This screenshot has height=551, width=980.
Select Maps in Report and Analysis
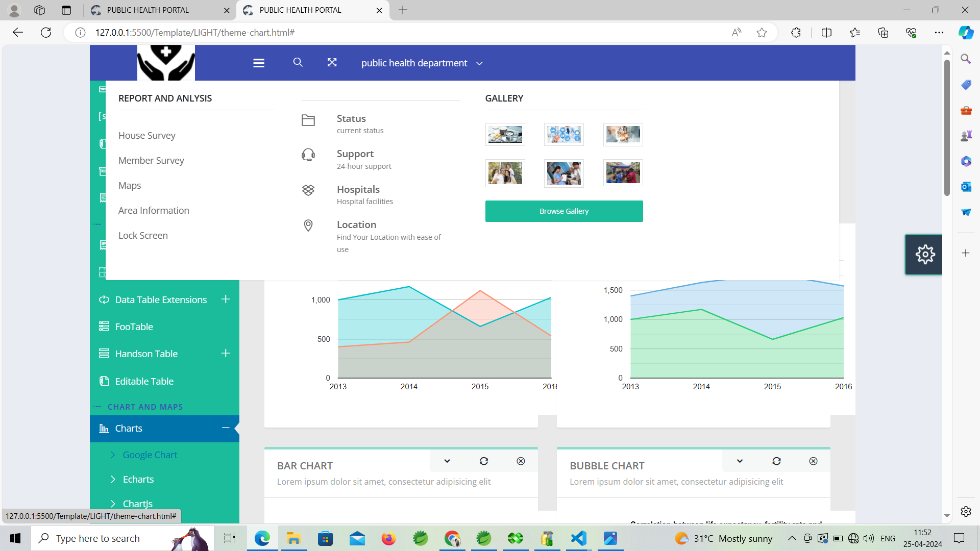[130, 185]
